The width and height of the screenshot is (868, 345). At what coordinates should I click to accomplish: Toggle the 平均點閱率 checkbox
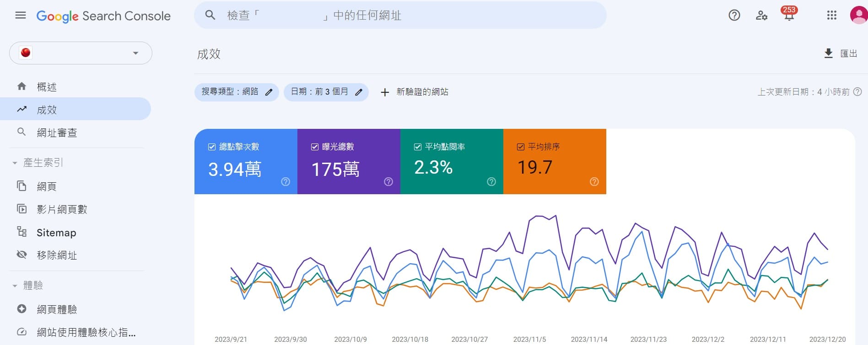[418, 147]
